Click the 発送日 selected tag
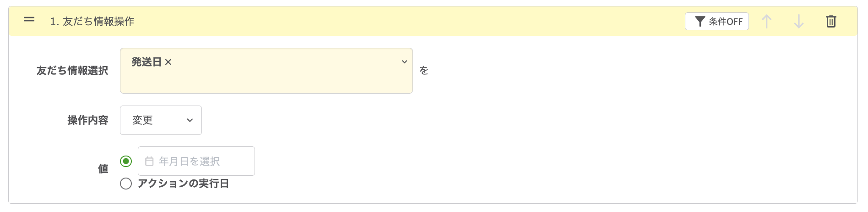Image resolution: width=868 pixels, height=212 pixels. pos(146,62)
